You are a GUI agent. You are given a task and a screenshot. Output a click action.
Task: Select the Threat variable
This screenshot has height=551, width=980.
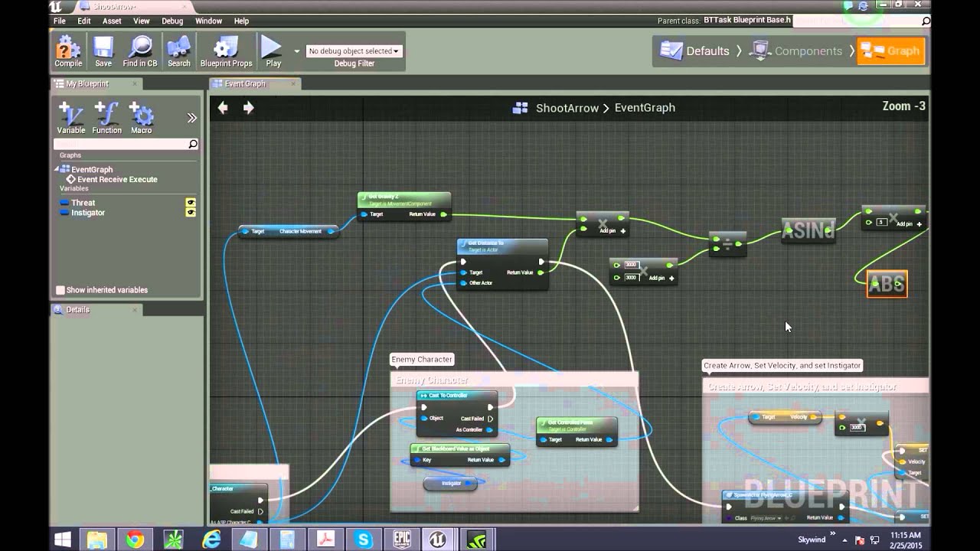pos(83,203)
